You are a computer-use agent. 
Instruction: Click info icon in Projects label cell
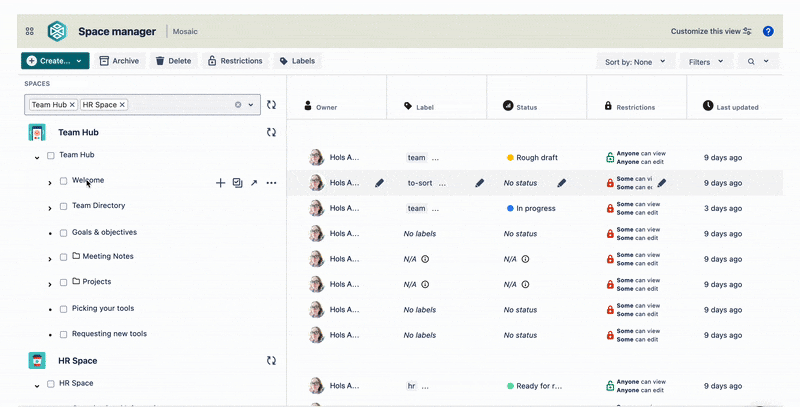click(x=425, y=284)
